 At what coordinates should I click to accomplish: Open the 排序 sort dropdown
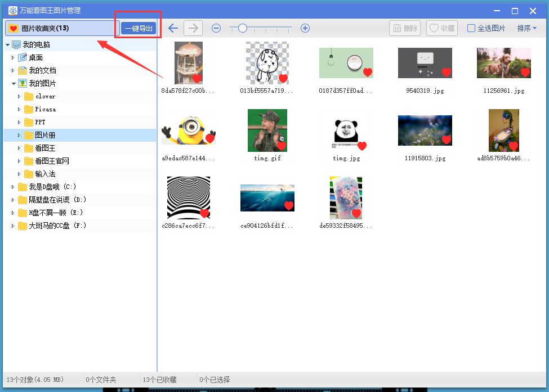click(526, 28)
